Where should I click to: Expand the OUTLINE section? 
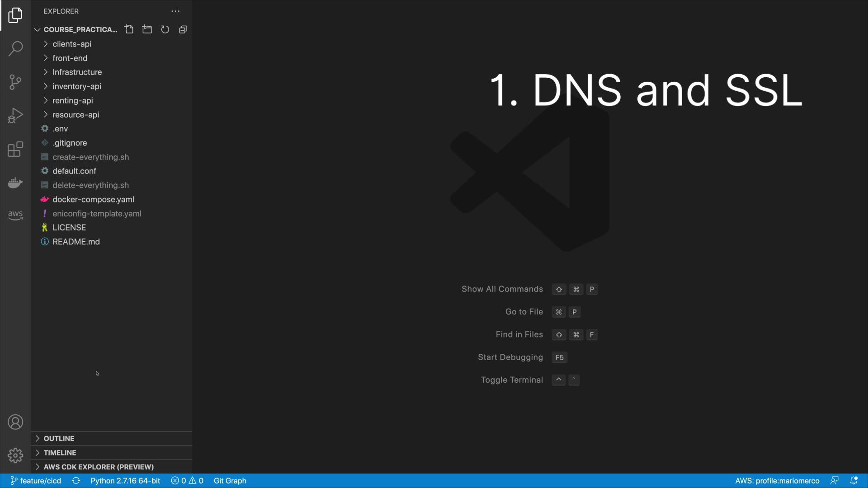[x=59, y=439]
